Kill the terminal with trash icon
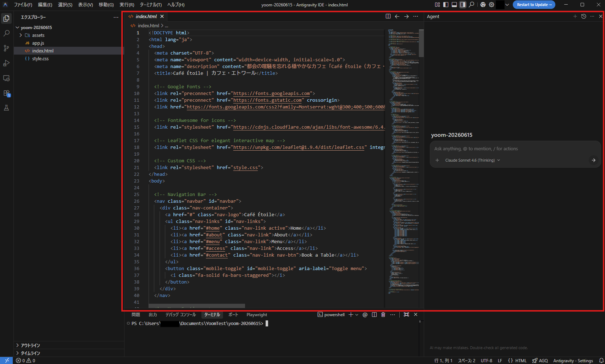Screen dimensions: 605x364 pos(383,315)
